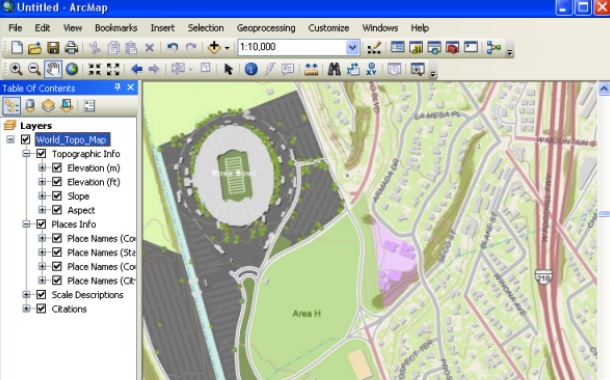Open the Selection menu
Screen dimensions: 610x380
point(205,28)
